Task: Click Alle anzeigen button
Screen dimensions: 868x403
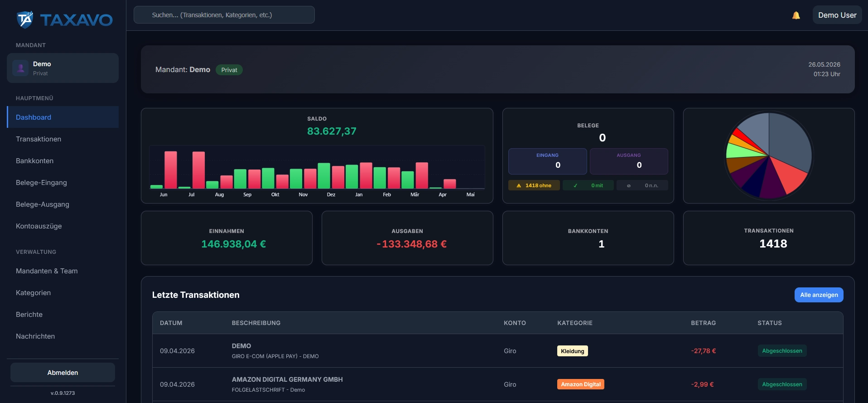Action: click(819, 295)
